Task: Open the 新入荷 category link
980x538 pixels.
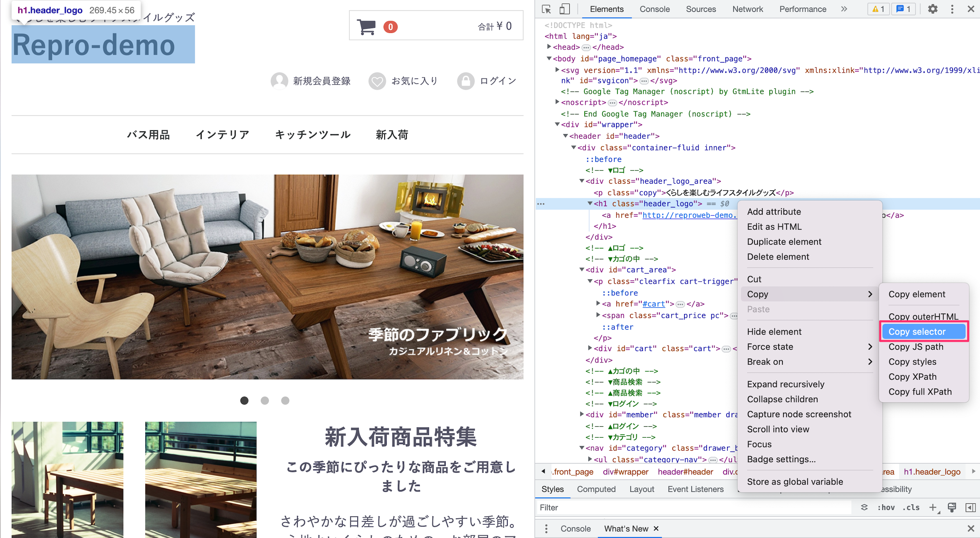Action: 392,135
